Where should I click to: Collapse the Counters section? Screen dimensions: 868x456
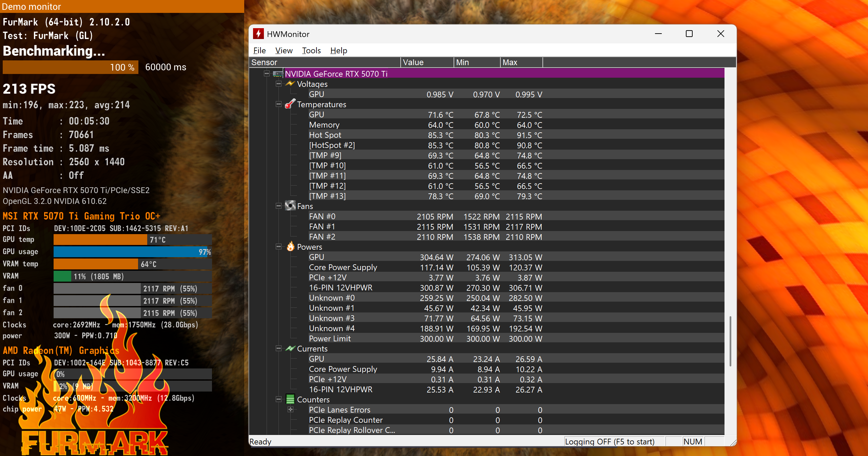tap(278, 399)
